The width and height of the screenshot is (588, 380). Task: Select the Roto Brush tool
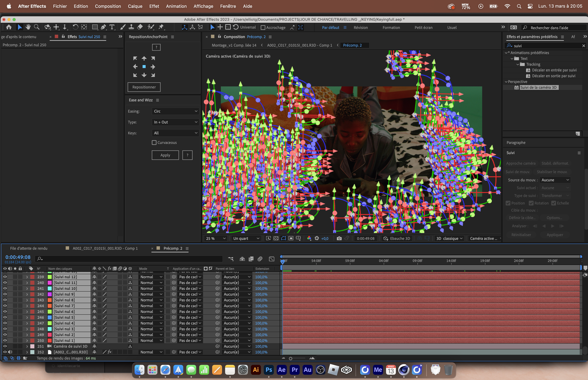pyautogui.click(x=151, y=27)
